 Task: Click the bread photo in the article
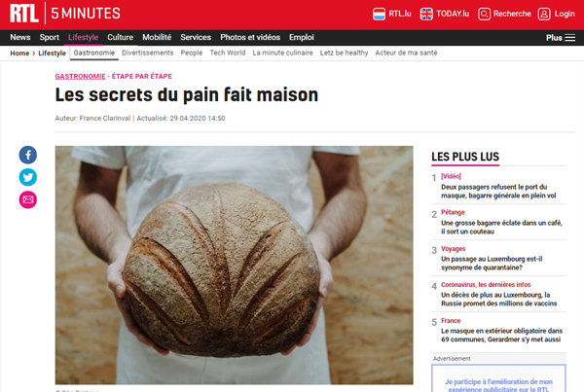[235, 265]
